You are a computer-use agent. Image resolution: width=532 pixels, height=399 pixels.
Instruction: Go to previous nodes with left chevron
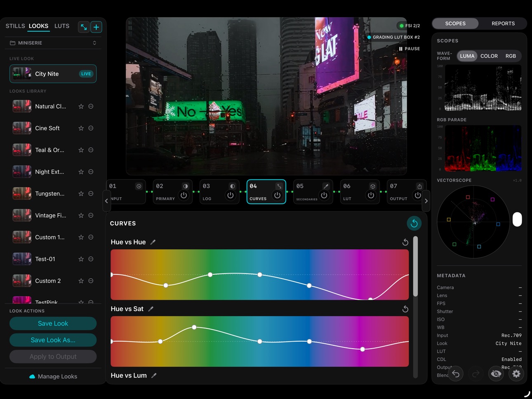coord(106,201)
